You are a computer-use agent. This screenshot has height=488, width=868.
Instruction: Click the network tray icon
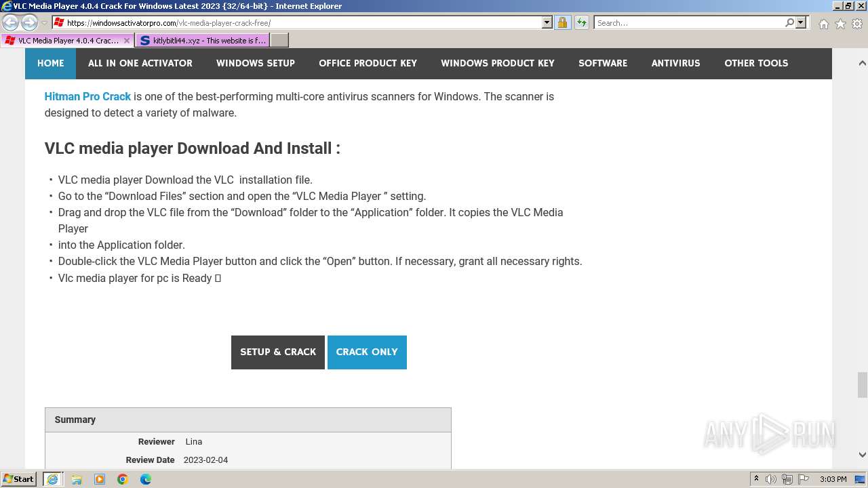(787, 479)
